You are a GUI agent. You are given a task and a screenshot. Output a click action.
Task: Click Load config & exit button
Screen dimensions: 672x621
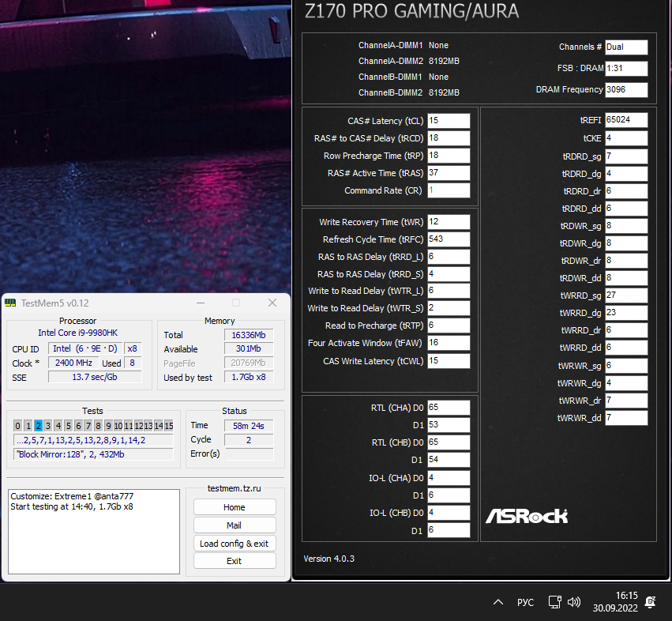click(235, 544)
